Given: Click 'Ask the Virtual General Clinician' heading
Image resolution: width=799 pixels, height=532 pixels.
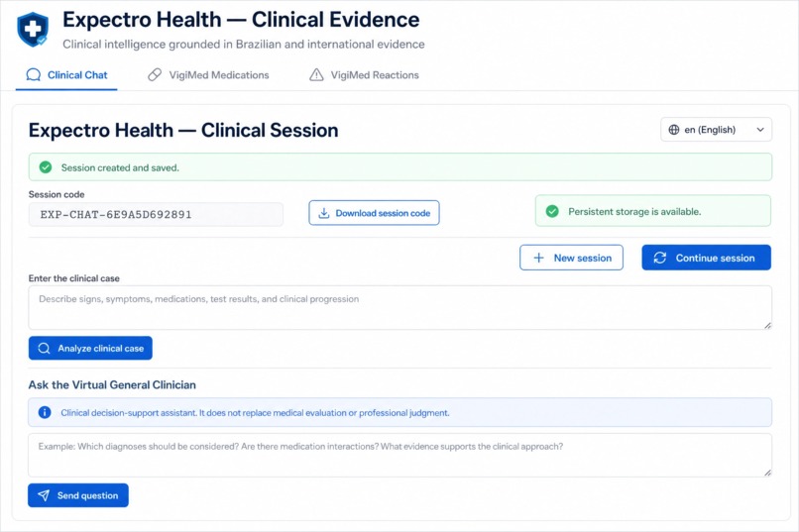Looking at the screenshot, I should [112, 384].
